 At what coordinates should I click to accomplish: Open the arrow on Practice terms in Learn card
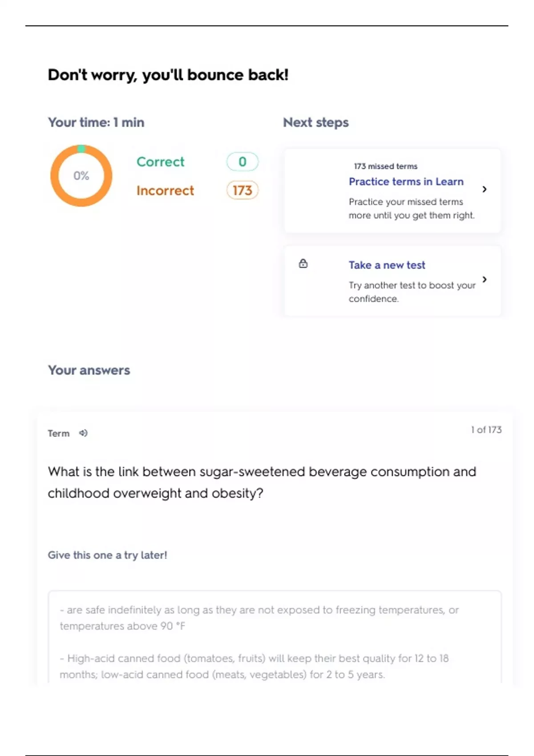point(485,189)
